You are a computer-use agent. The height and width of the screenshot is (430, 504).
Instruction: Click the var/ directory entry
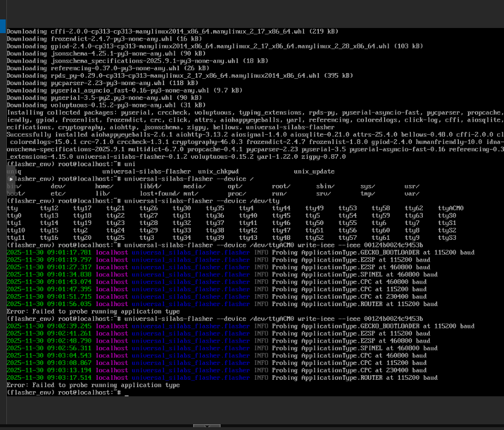[411, 194]
